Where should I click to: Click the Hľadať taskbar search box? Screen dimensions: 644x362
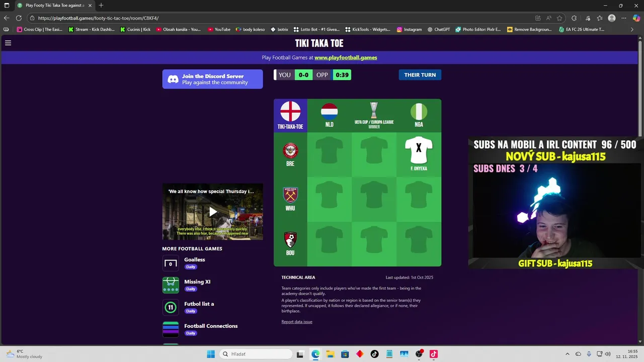pyautogui.click(x=256, y=354)
